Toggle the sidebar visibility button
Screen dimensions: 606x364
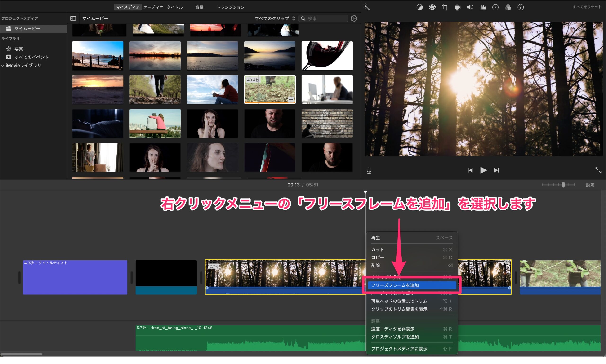(x=73, y=18)
